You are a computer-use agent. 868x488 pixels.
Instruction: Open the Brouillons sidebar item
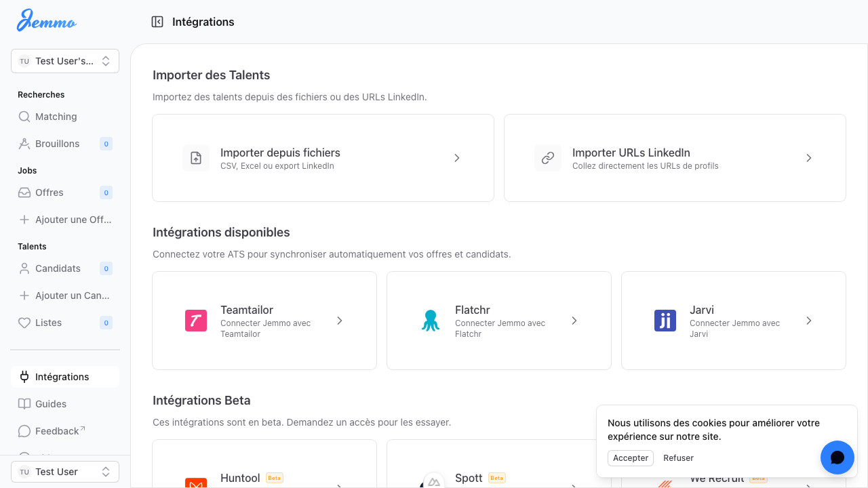[x=57, y=144]
